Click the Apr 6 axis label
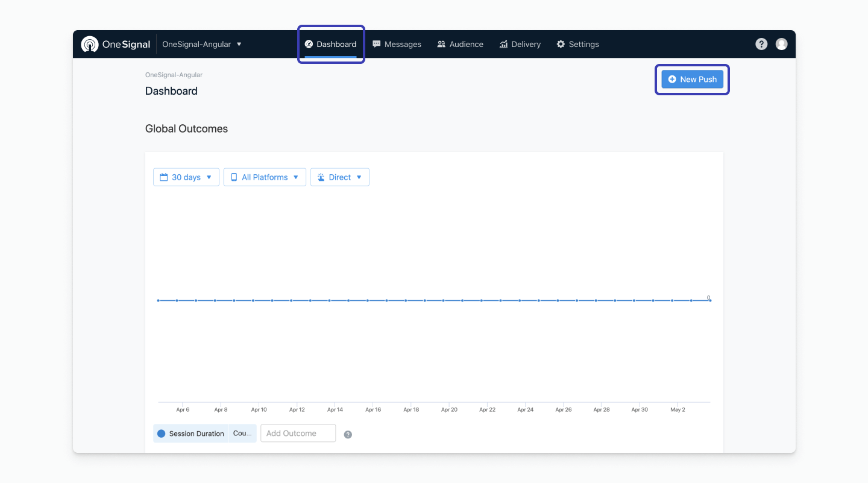The height and width of the screenshot is (483, 868). coord(183,409)
